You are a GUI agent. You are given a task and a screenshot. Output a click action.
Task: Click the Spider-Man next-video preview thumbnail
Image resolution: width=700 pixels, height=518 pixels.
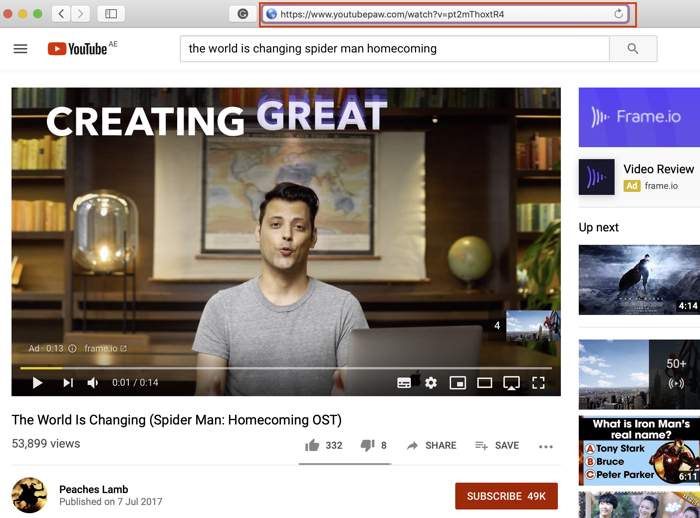click(533, 326)
